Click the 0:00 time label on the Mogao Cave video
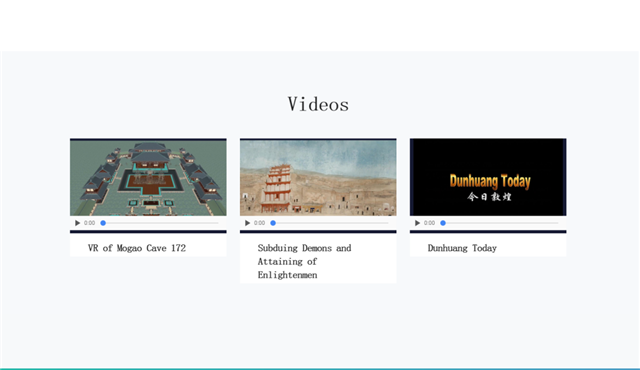 click(x=89, y=223)
